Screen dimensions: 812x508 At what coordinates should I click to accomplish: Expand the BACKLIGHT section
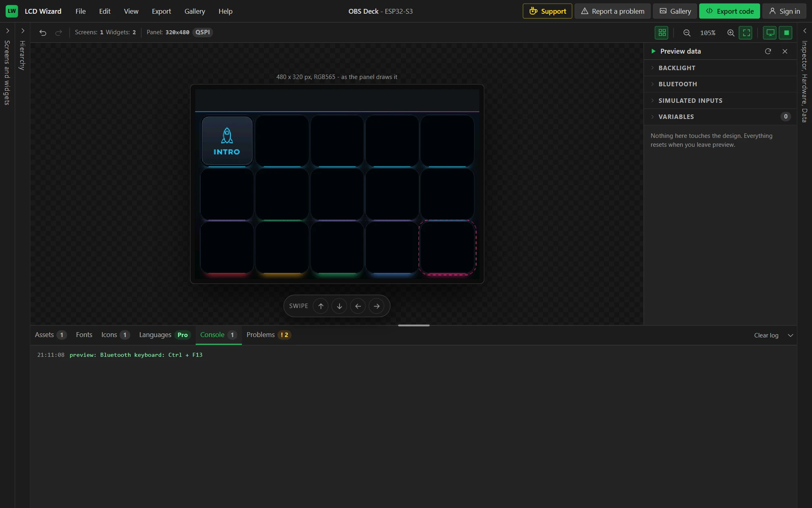click(720, 68)
